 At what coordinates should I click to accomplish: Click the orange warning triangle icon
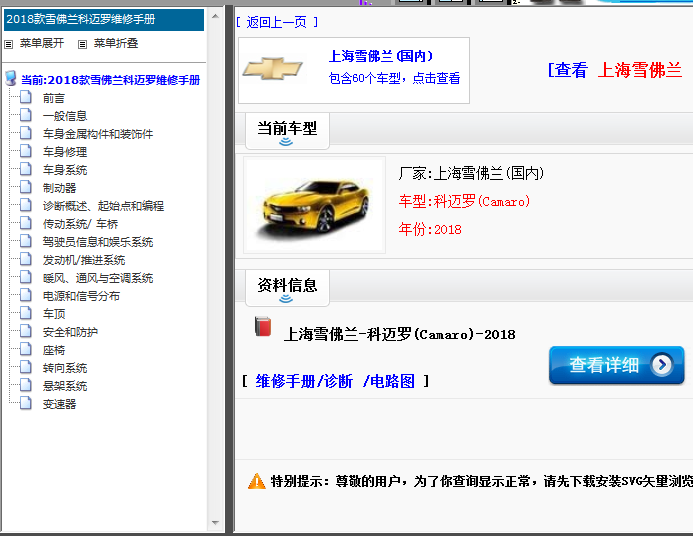pos(257,481)
